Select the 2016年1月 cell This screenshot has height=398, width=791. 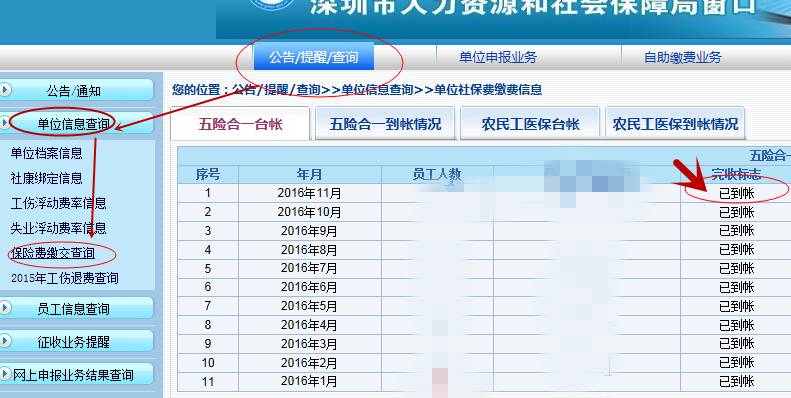309,381
